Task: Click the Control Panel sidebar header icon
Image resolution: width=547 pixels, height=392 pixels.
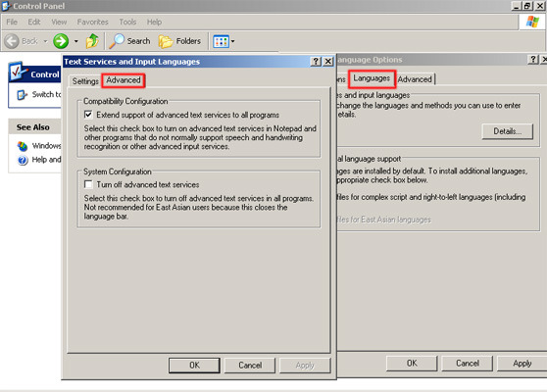Action: pos(18,72)
